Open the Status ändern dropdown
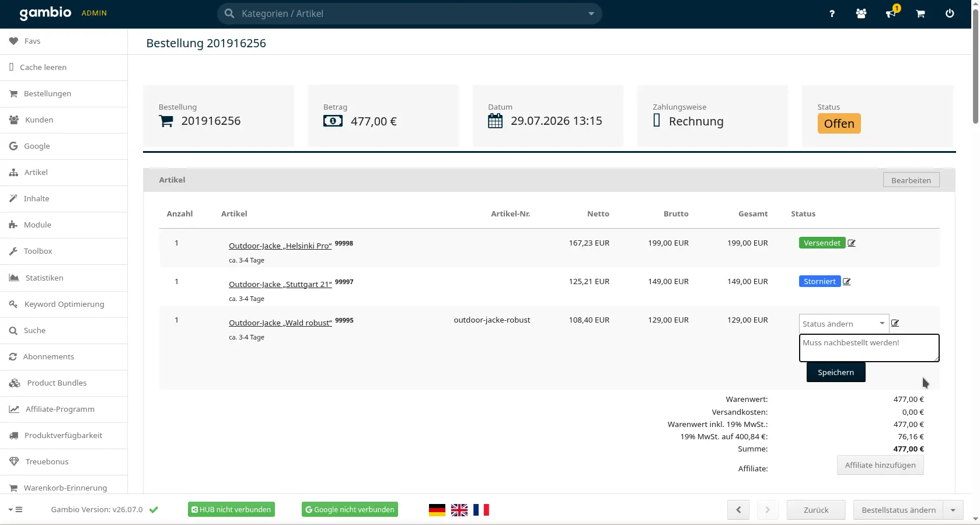This screenshot has height=525, width=980. 843,324
